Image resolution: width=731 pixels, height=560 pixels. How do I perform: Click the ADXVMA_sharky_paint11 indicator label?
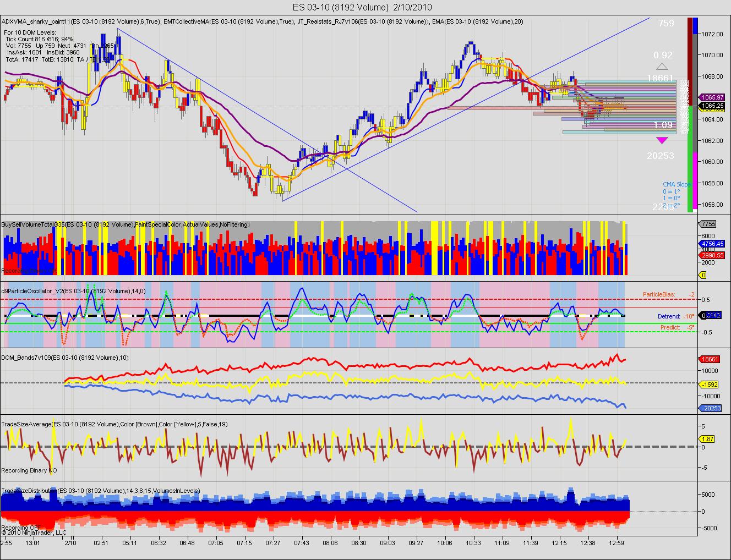[x=81, y=21]
